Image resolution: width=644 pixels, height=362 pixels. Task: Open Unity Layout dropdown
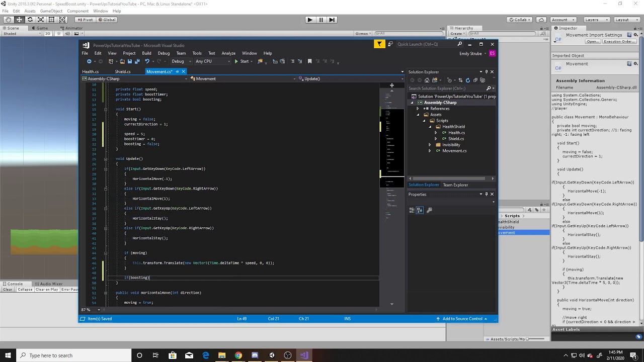[627, 20]
